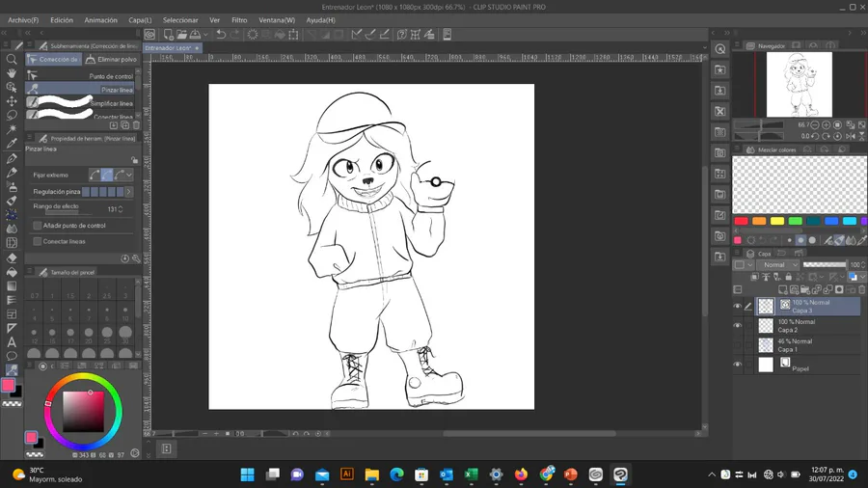Viewport: 868px width, 488px height.
Task: Delete sub tool with trash icon
Action: point(136,125)
